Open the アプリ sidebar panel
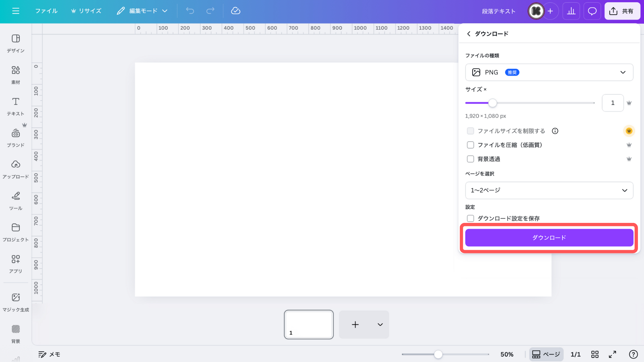This screenshot has width=644, height=362. pyautogui.click(x=16, y=264)
